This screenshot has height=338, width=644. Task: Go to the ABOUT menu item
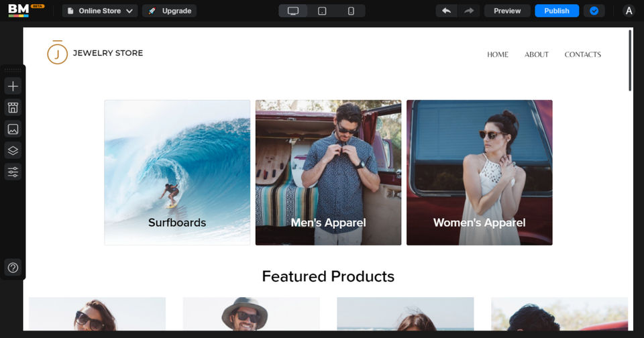(537, 54)
